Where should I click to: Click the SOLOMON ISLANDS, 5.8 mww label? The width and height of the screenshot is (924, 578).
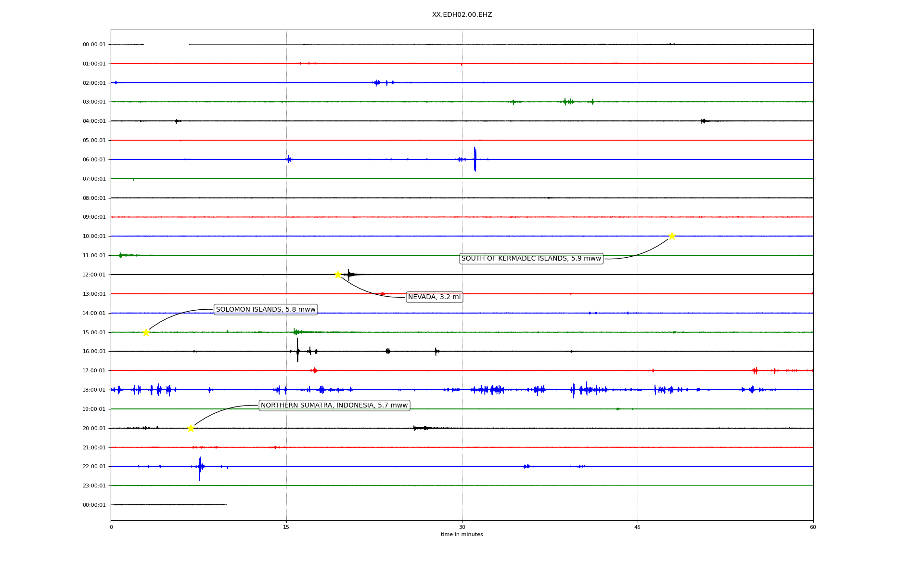pyautogui.click(x=266, y=310)
